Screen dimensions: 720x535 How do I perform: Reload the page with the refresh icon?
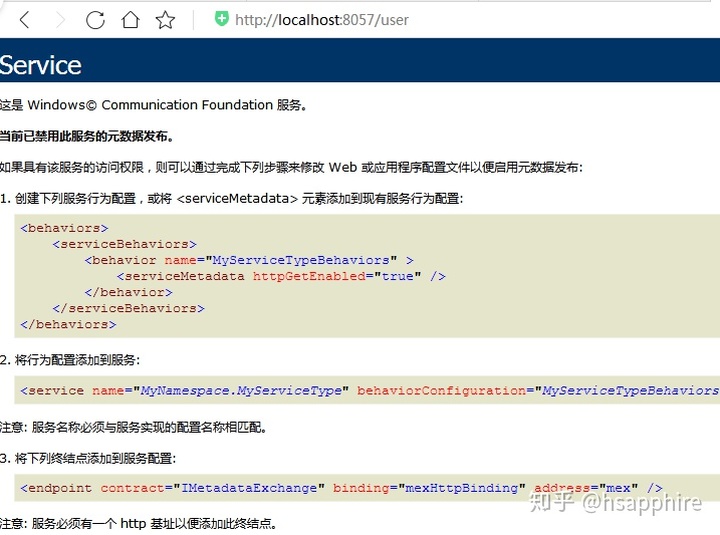pos(95,20)
